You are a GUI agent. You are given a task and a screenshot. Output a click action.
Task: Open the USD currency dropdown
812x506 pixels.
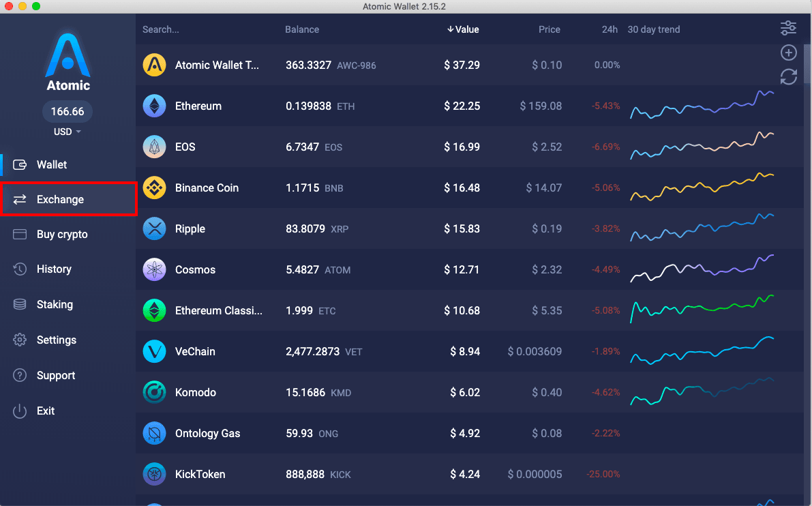pyautogui.click(x=67, y=132)
